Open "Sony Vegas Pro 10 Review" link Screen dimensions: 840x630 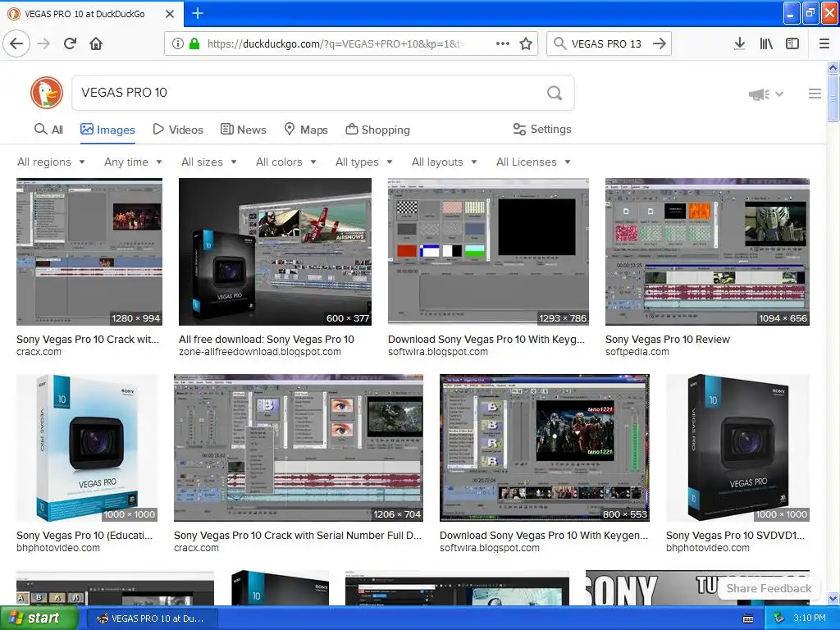tap(668, 339)
